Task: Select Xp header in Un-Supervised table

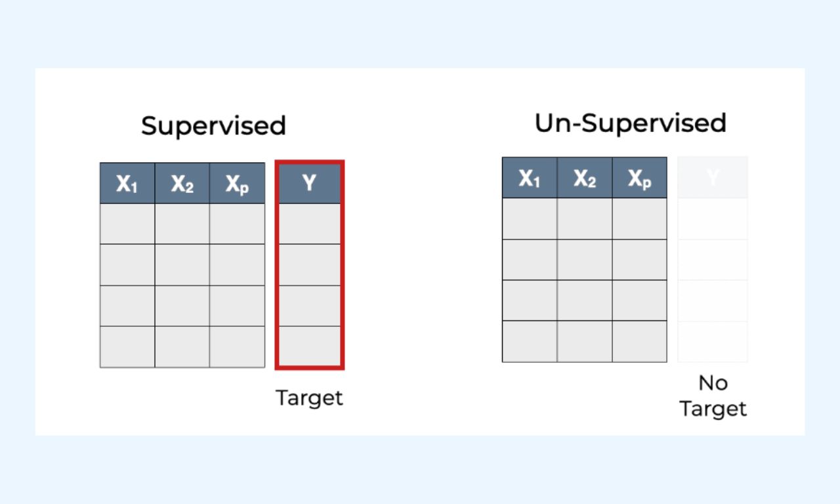Action: tap(639, 178)
